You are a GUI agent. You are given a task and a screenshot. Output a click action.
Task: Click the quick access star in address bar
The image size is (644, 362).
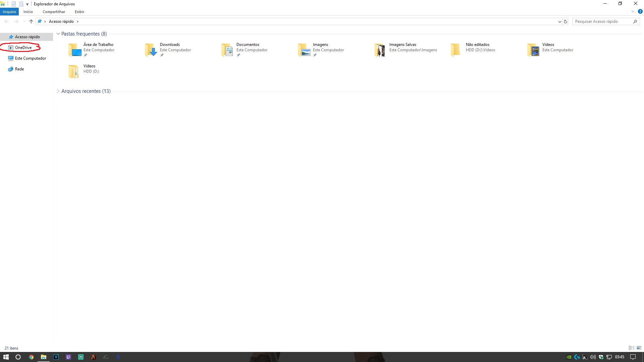(x=40, y=21)
